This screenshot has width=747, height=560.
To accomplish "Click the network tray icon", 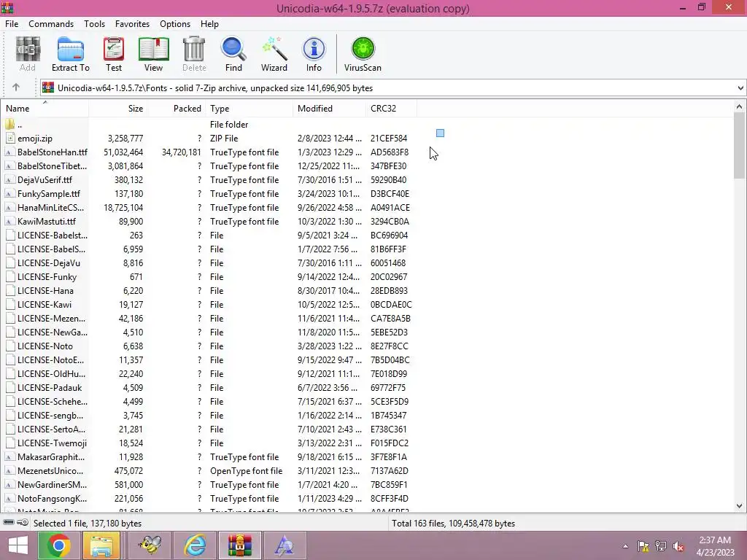I will point(660,546).
